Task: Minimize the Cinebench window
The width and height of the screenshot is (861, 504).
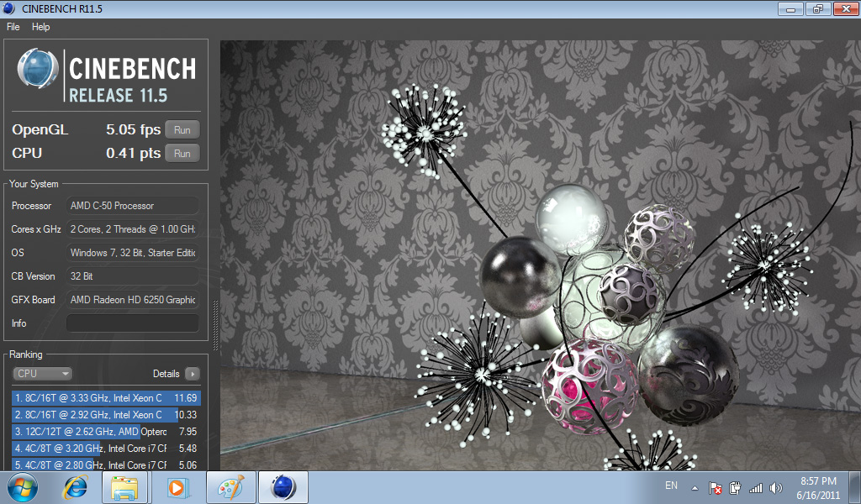Action: coord(790,8)
